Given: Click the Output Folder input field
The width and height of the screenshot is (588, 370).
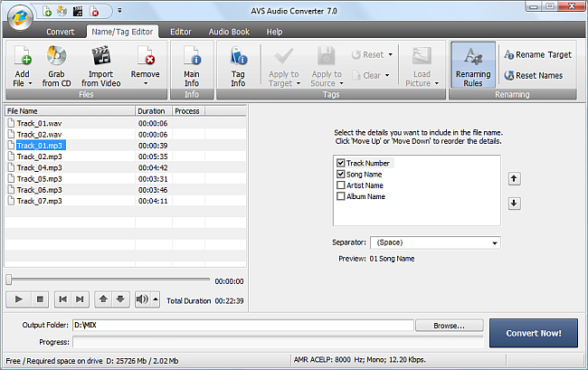Looking at the screenshot, I should tap(243, 325).
